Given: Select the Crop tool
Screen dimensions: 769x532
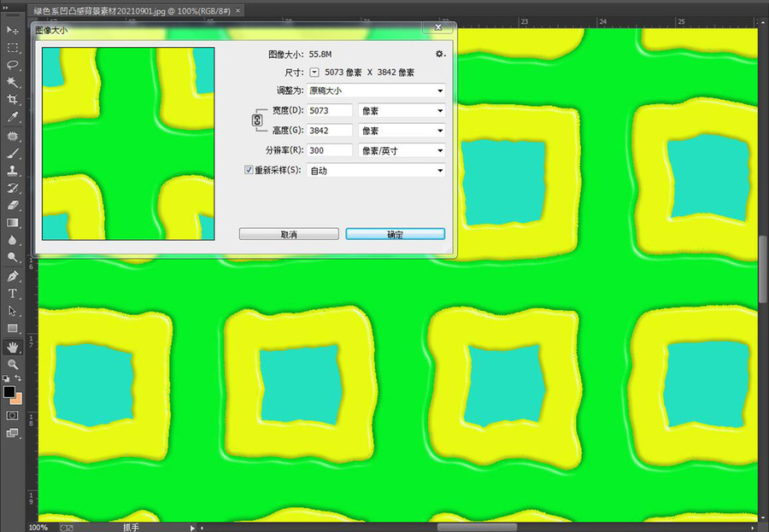Looking at the screenshot, I should 12,100.
